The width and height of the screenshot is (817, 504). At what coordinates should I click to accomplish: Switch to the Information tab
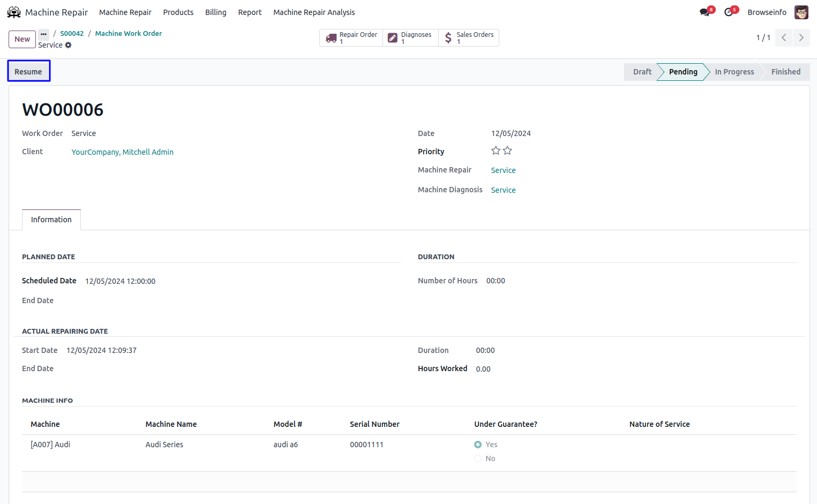coord(51,220)
